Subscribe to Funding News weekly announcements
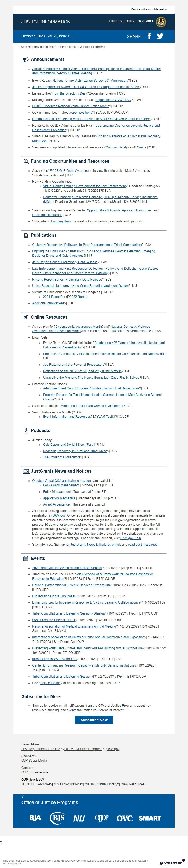 (60, 221)
